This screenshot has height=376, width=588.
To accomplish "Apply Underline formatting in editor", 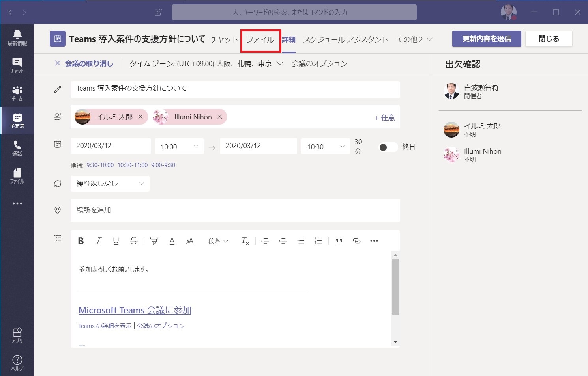I will pyautogui.click(x=116, y=241).
